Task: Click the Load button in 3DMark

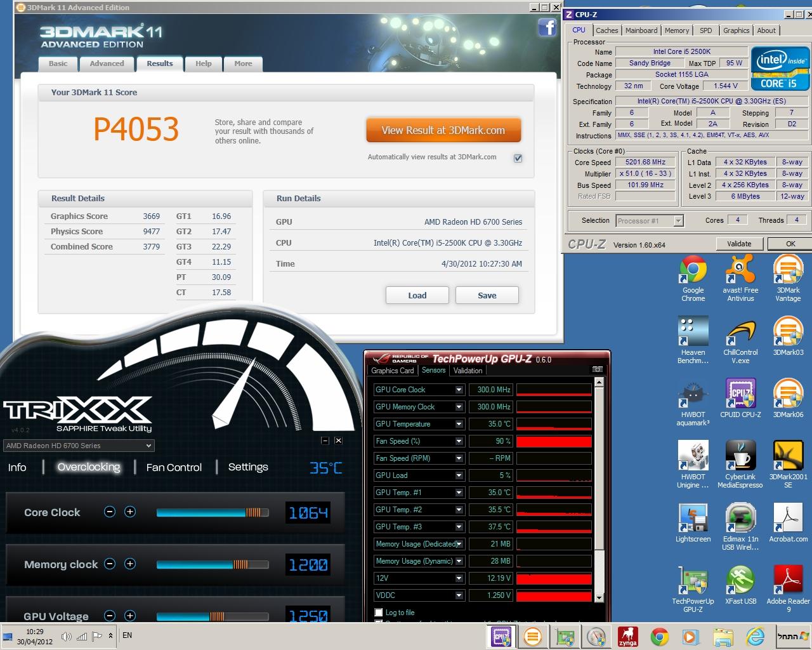Action: (x=417, y=295)
